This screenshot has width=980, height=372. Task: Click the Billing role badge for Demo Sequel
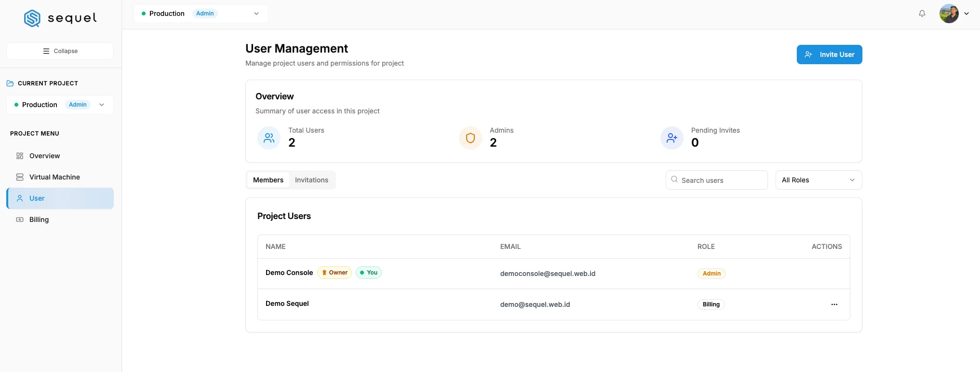[x=711, y=304]
